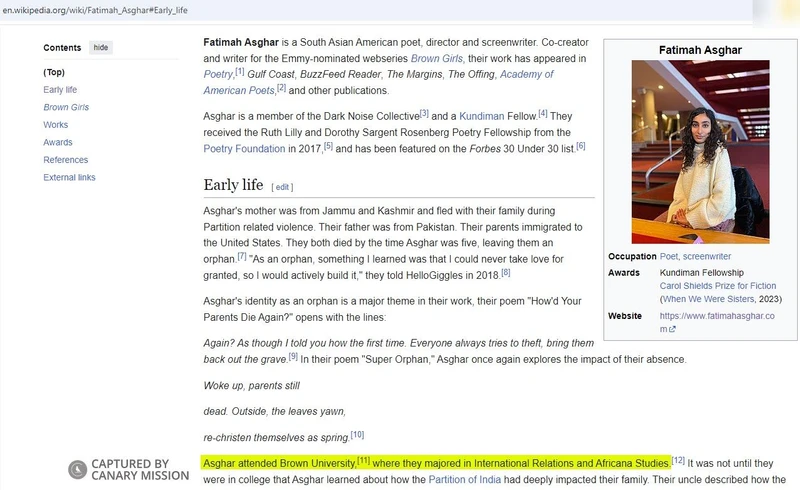Click the 'Early life' section heading
Image resolution: width=800 pixels, height=490 pixels.
pyautogui.click(x=233, y=185)
